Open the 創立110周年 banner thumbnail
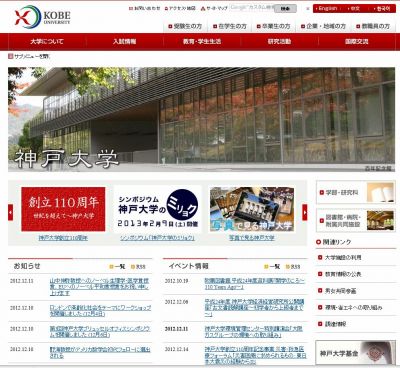 [63, 209]
